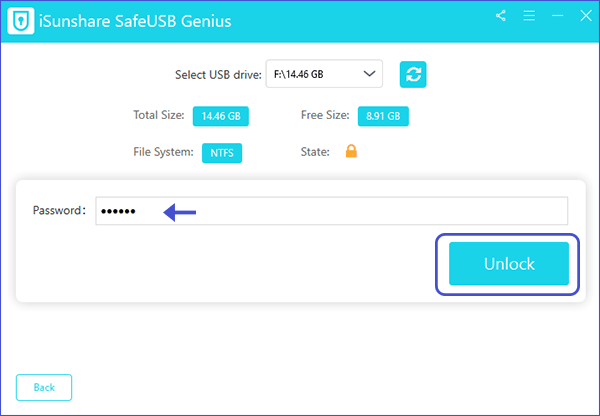Click the NTFS file system badge
The width and height of the screenshot is (600, 416).
click(x=222, y=153)
